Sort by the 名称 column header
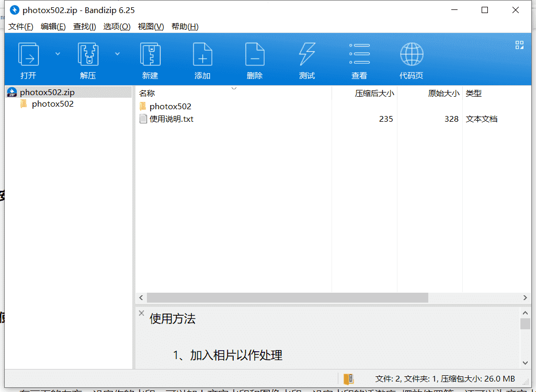Viewport: 536px width, 392px height. pyautogui.click(x=147, y=94)
